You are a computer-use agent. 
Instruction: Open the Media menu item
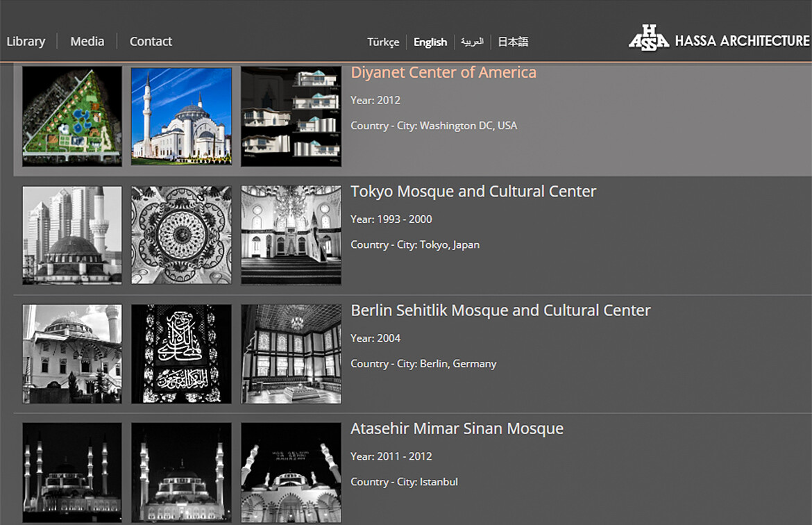[87, 42]
